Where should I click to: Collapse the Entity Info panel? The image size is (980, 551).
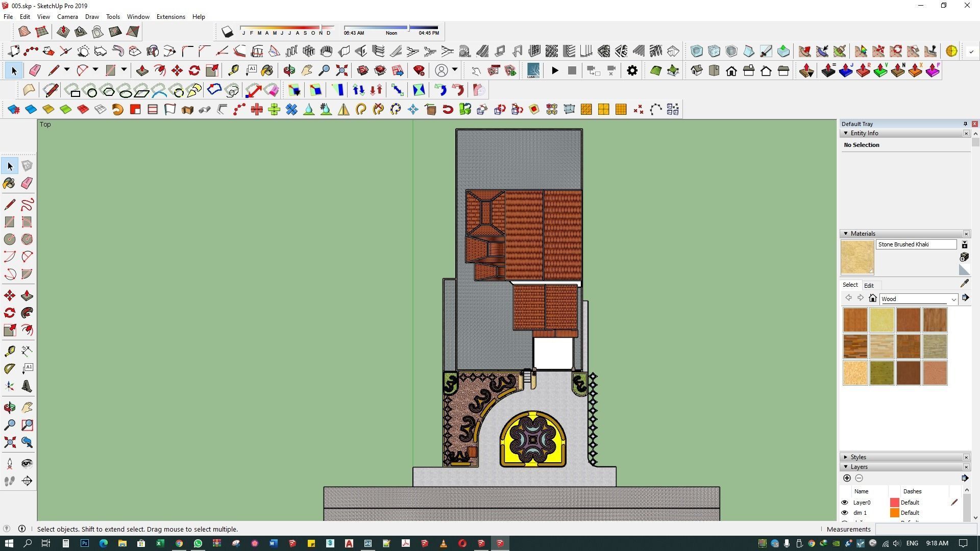846,133
